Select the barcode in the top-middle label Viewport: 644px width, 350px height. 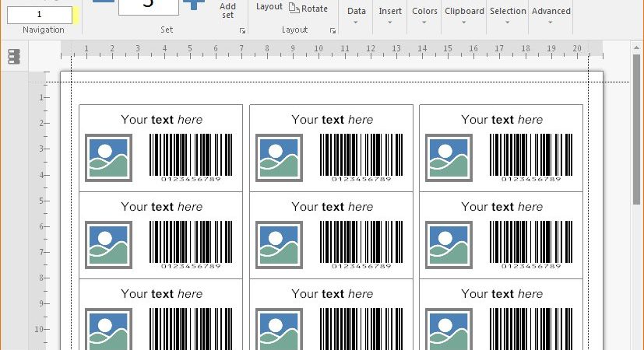361,158
